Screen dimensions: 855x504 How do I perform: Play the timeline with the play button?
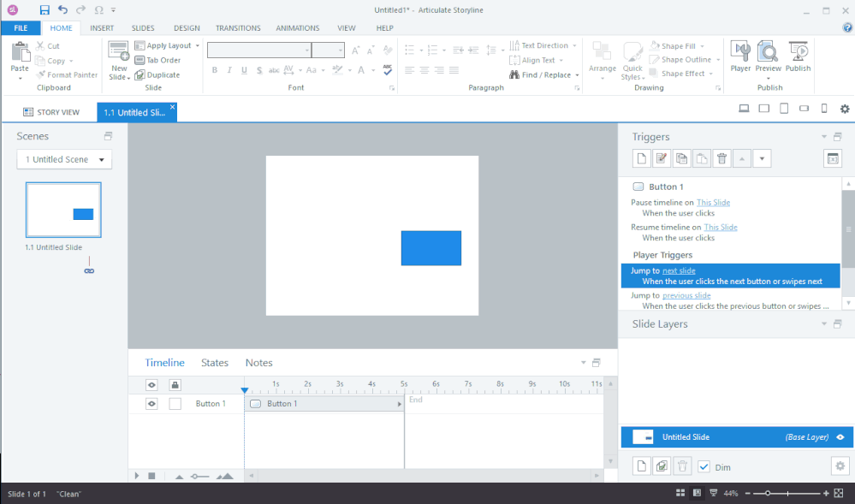tap(137, 476)
